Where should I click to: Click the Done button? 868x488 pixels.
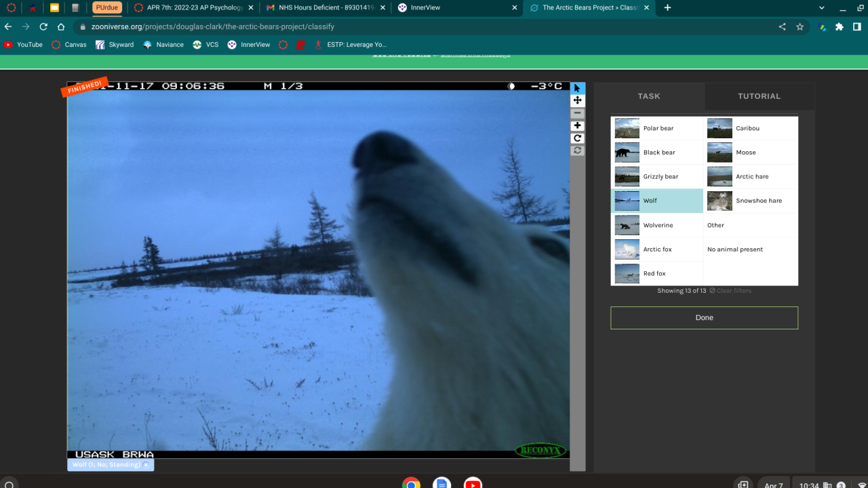(x=704, y=318)
